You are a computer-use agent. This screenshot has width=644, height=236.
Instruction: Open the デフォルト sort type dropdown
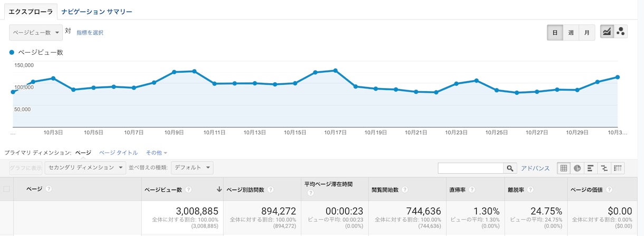click(193, 168)
